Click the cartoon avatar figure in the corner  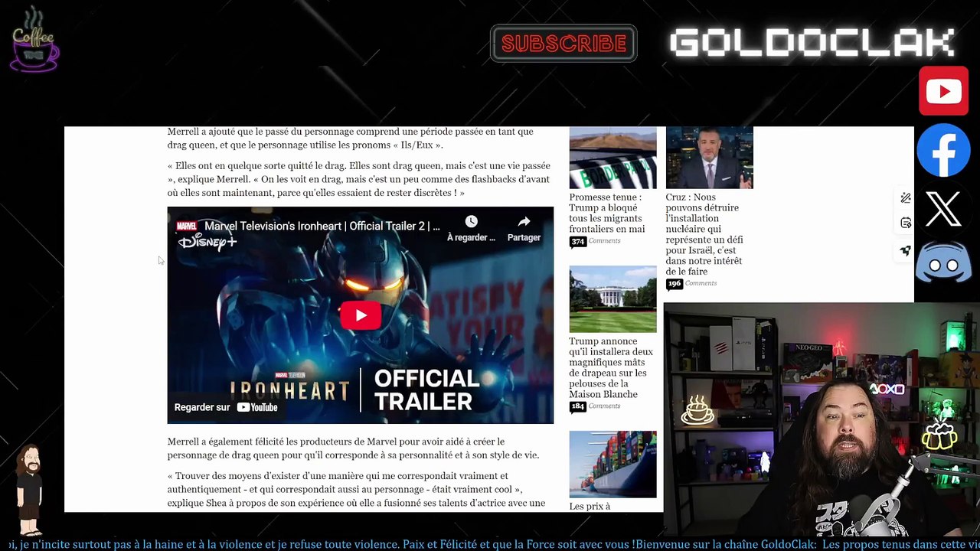coord(30,490)
